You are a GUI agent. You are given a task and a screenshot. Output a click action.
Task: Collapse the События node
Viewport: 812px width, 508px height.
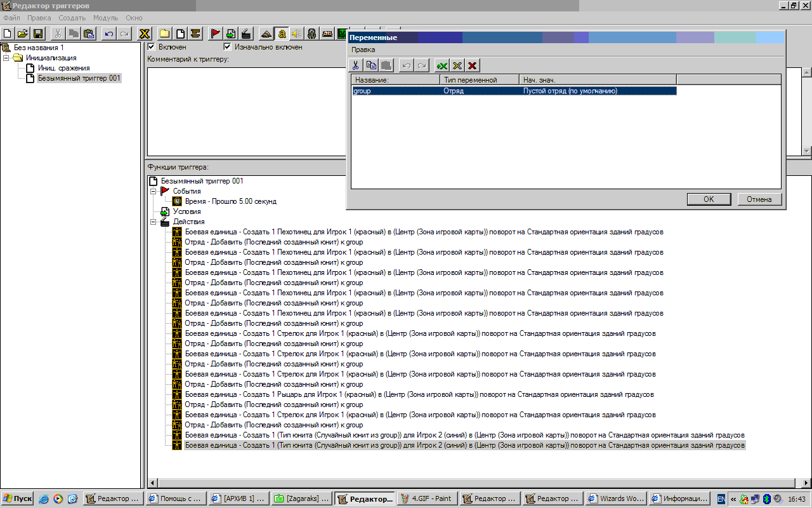pyautogui.click(x=153, y=191)
